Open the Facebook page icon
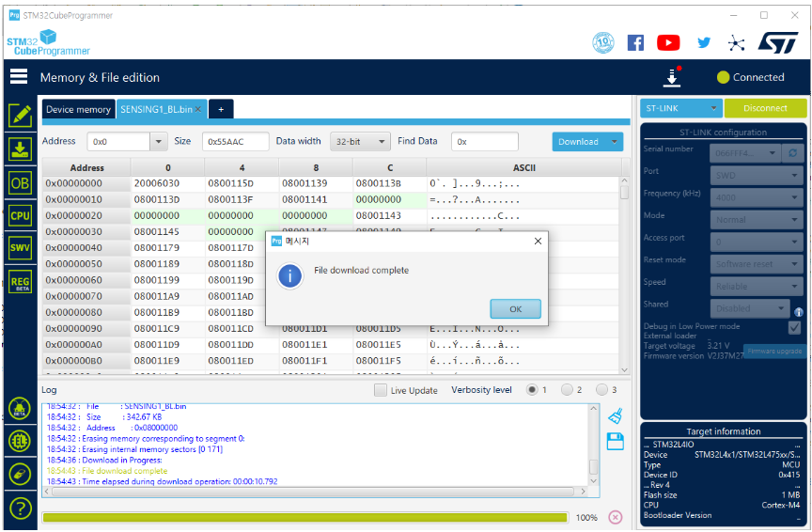 [635, 43]
